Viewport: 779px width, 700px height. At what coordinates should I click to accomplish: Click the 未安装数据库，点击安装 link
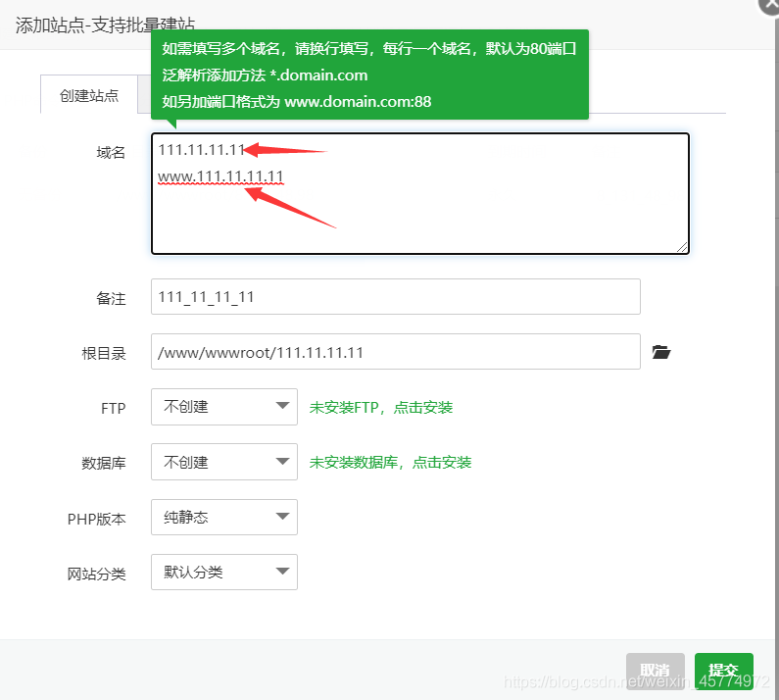coord(390,463)
